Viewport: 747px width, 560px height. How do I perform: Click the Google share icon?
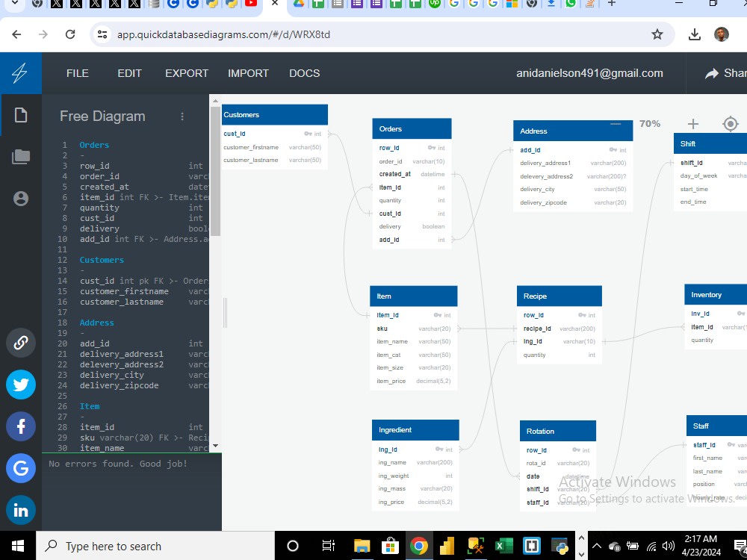(x=20, y=468)
